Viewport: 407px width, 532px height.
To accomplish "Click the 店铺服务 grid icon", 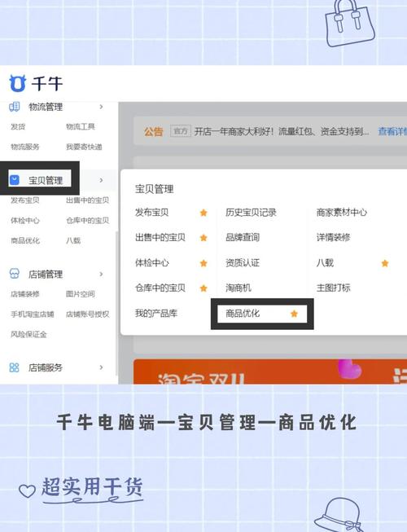I will [14, 367].
